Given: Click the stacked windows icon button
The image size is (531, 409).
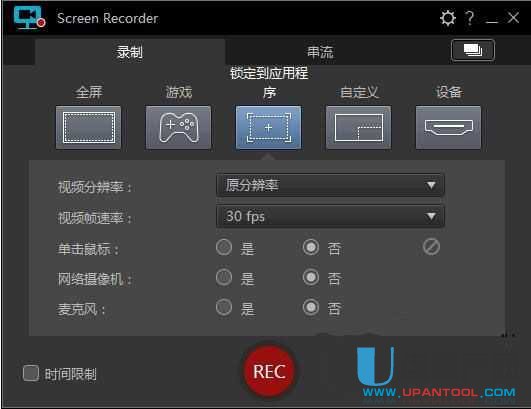Looking at the screenshot, I should (x=473, y=50).
